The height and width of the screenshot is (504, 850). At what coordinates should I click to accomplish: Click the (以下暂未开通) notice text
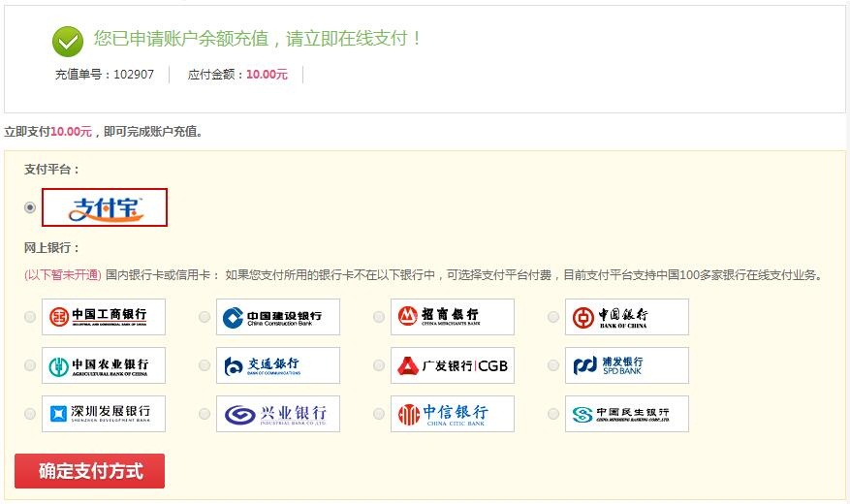coord(63,274)
